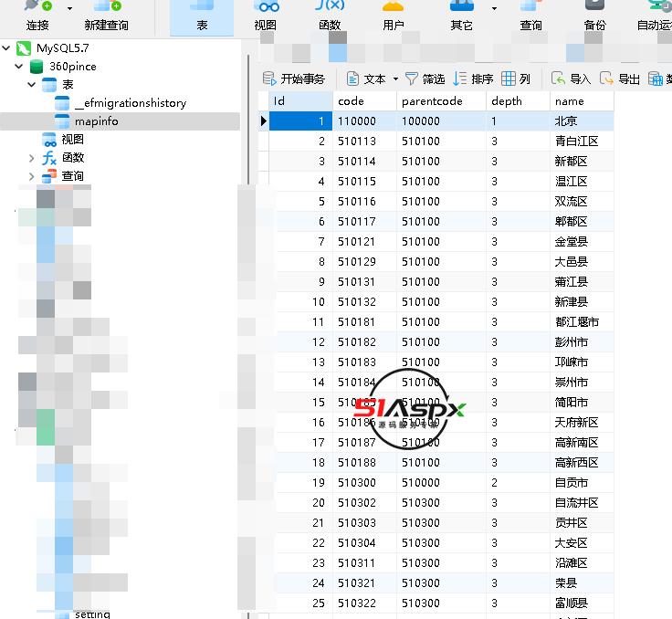This screenshot has height=619, width=672.
Task: Select the 查询 (Query) toolbar tab
Action: [530, 16]
